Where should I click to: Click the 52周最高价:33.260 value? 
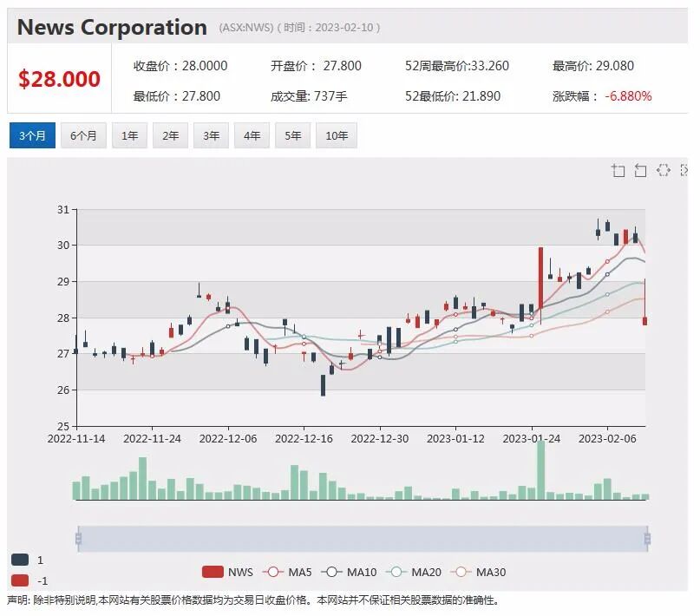(x=457, y=66)
